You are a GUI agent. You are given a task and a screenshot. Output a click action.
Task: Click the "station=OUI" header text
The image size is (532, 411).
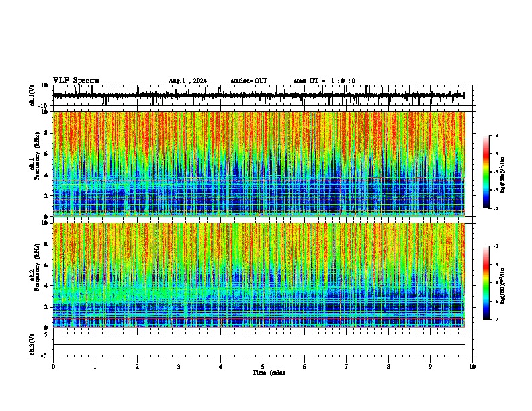pyautogui.click(x=249, y=81)
